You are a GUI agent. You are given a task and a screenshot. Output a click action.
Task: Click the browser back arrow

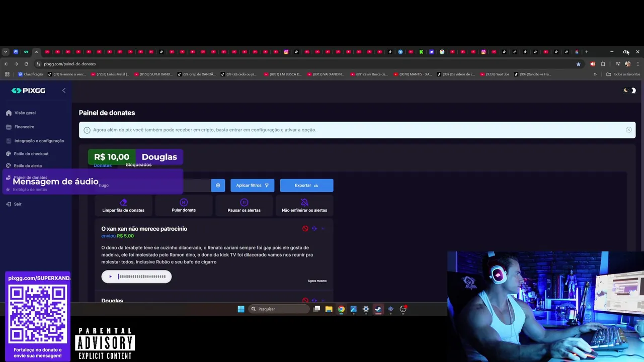pos(6,64)
